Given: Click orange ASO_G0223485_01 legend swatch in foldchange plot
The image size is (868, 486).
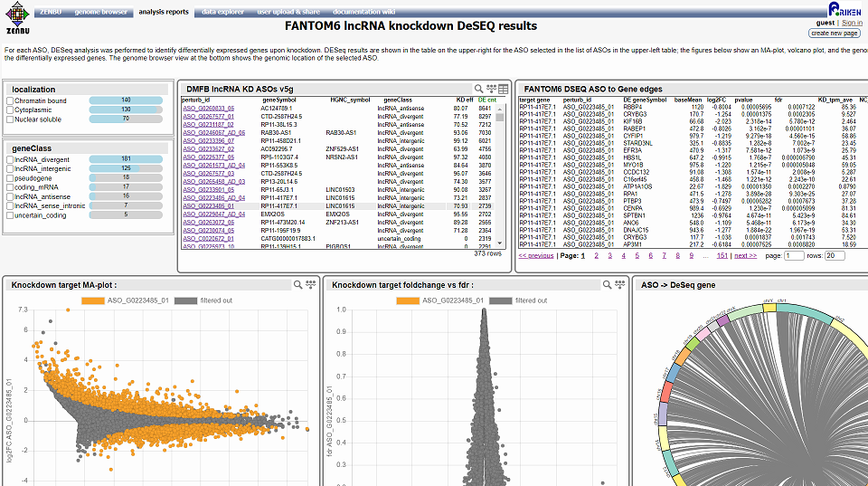Looking at the screenshot, I should [x=408, y=300].
